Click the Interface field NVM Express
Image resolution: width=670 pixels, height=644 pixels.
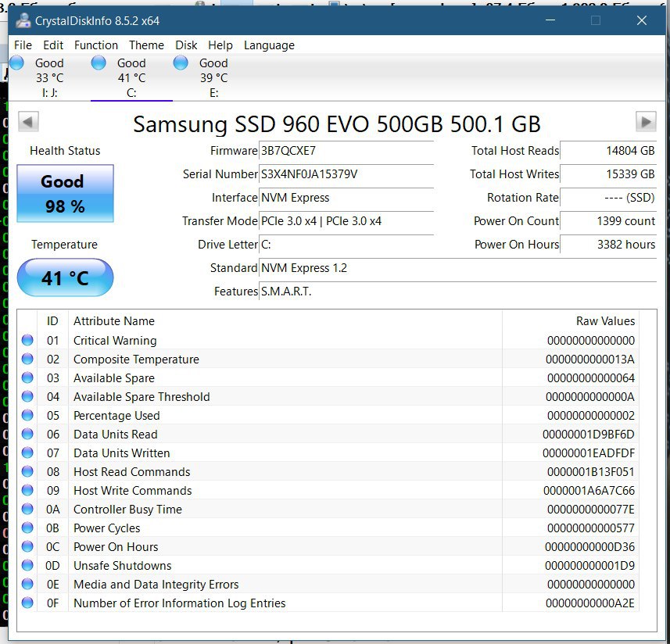(346, 198)
